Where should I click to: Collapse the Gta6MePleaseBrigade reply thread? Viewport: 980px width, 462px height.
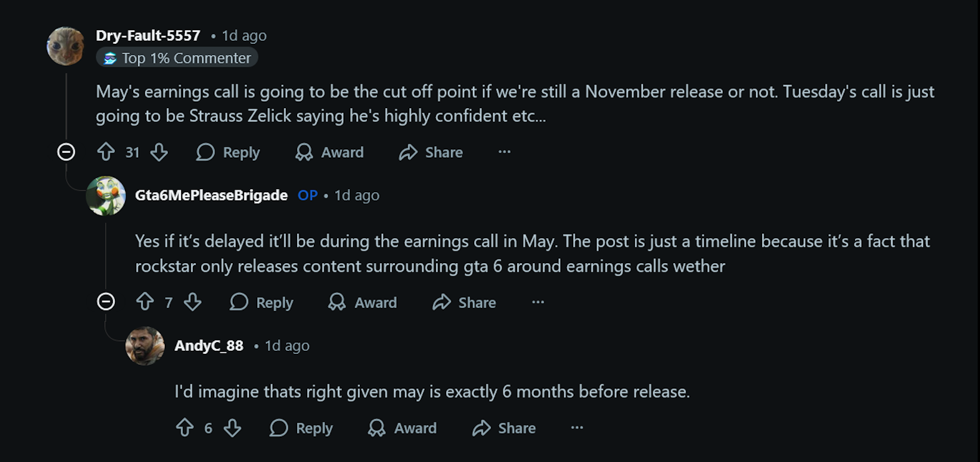[x=106, y=301]
